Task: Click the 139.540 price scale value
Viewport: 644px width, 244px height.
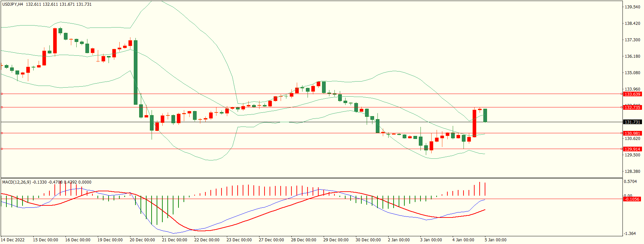Action: pos(632,7)
